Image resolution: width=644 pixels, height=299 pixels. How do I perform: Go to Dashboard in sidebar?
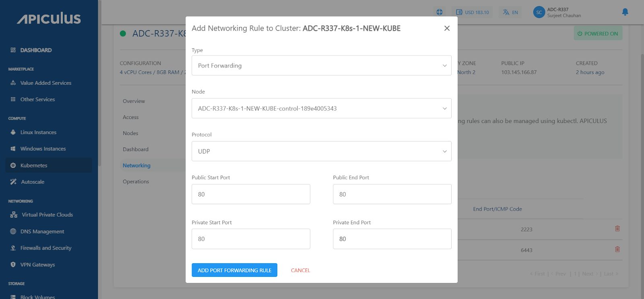click(x=36, y=50)
